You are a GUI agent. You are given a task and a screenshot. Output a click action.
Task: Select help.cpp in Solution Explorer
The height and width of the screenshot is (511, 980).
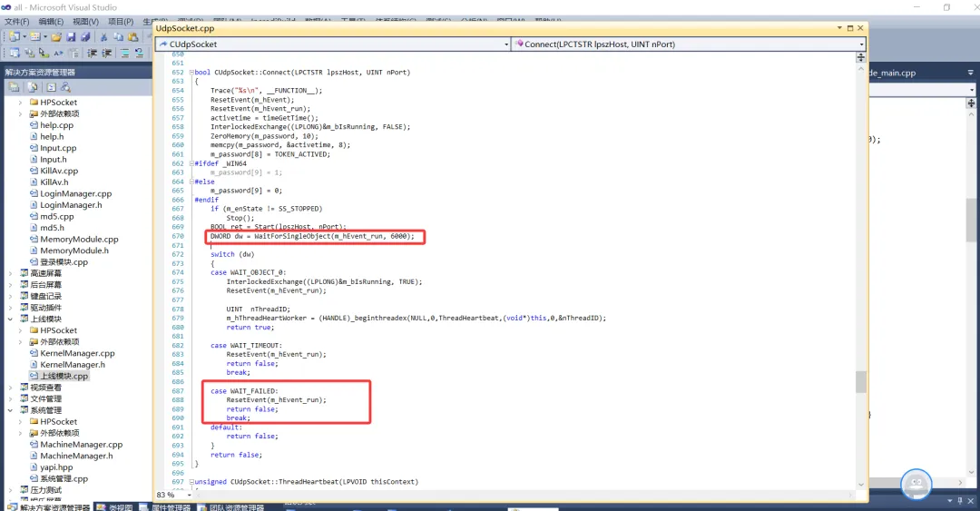(56, 125)
